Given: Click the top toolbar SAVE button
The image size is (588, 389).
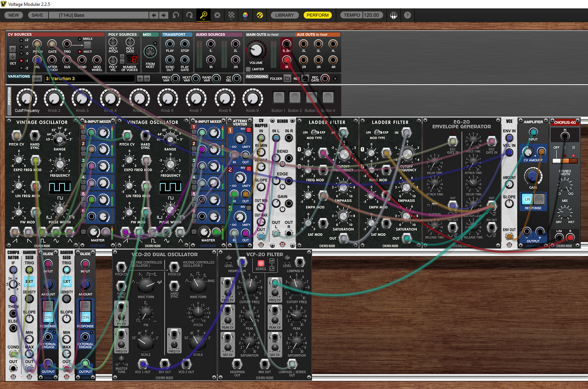Looking at the screenshot, I should (x=37, y=15).
